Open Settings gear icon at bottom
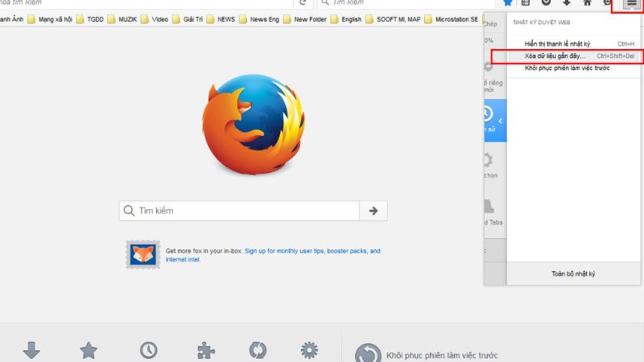Viewport: 644px width, 362px height. pos(309,350)
